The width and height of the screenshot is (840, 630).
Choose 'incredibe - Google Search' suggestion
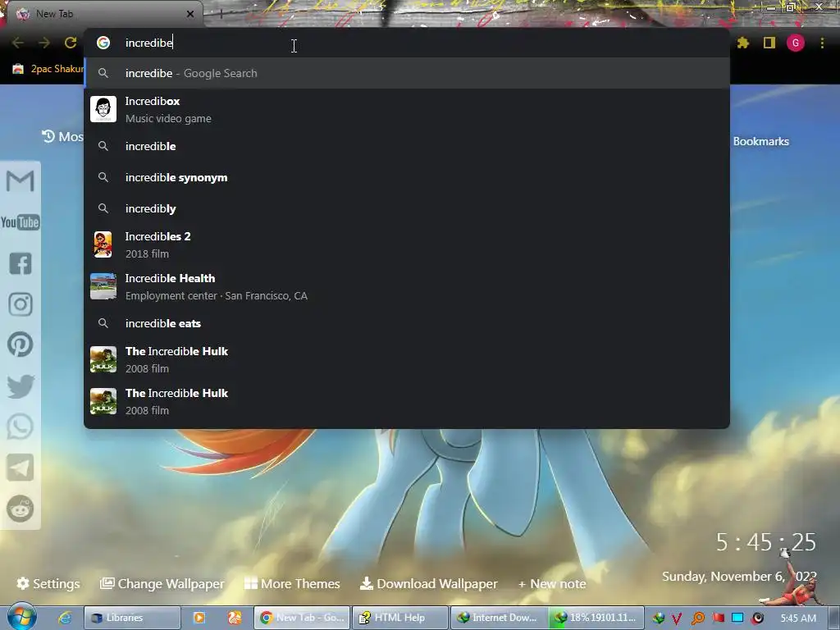[407, 73]
